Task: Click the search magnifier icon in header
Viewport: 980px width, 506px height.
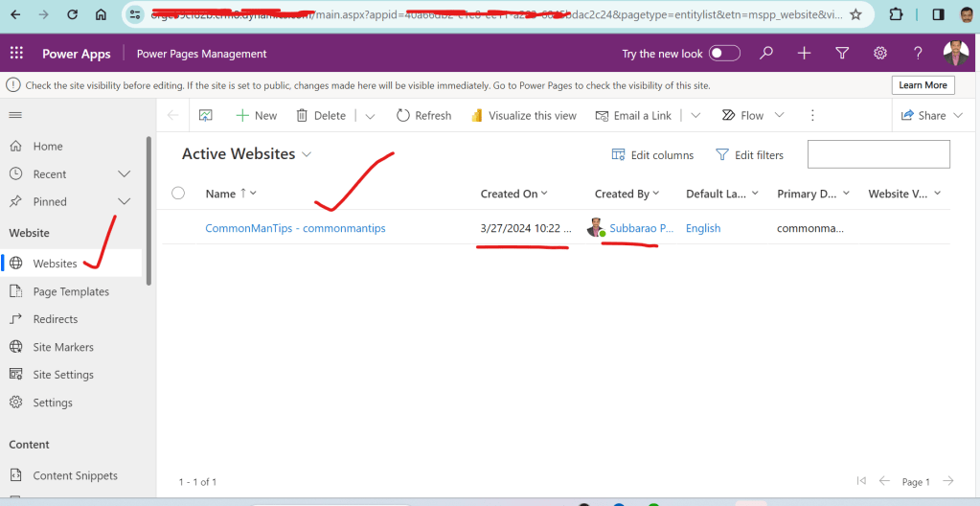Action: [x=766, y=54]
